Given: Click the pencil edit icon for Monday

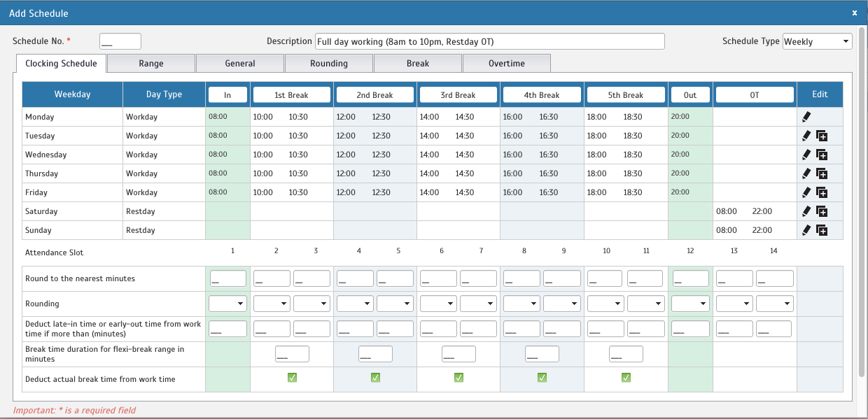Looking at the screenshot, I should point(806,117).
